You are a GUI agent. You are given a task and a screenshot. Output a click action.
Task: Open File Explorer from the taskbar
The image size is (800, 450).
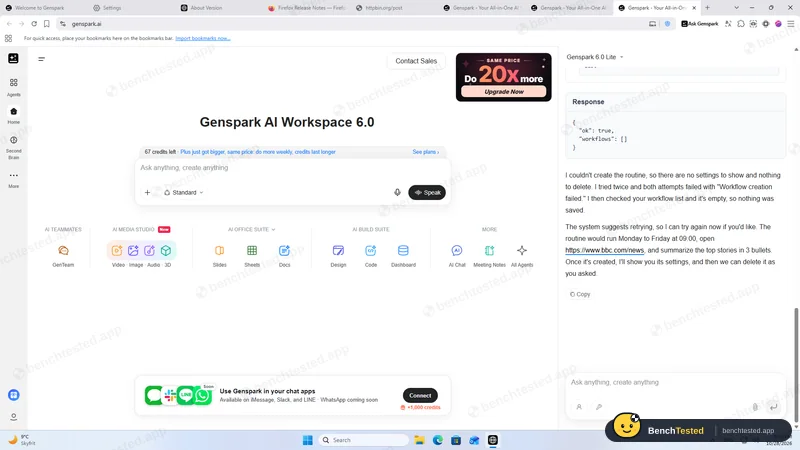419,440
